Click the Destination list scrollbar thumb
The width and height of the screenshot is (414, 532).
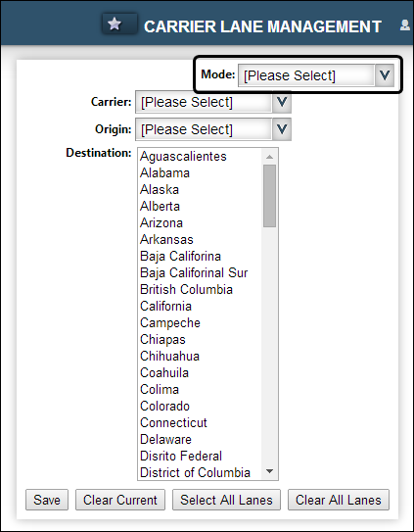point(269,196)
